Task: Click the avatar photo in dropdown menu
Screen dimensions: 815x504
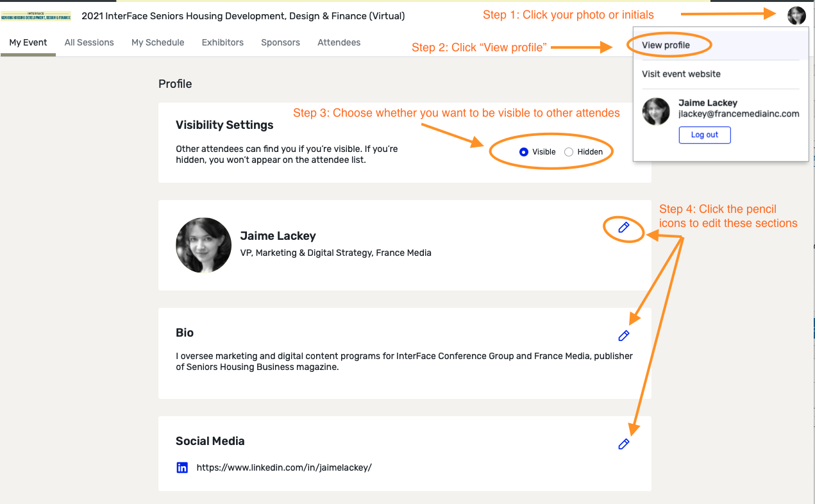Action: [656, 112]
